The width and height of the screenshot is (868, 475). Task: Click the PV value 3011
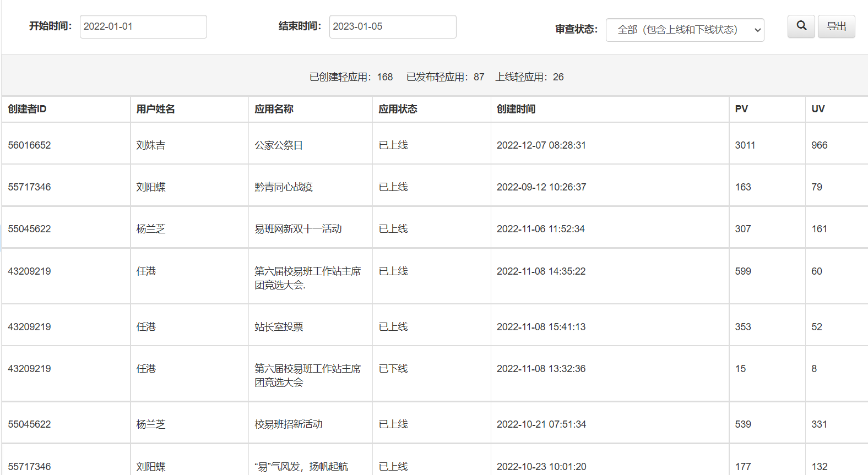point(745,145)
